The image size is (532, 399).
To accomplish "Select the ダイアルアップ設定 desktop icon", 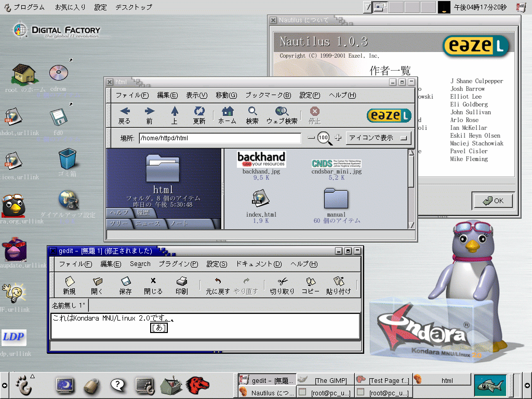I will point(68,200).
